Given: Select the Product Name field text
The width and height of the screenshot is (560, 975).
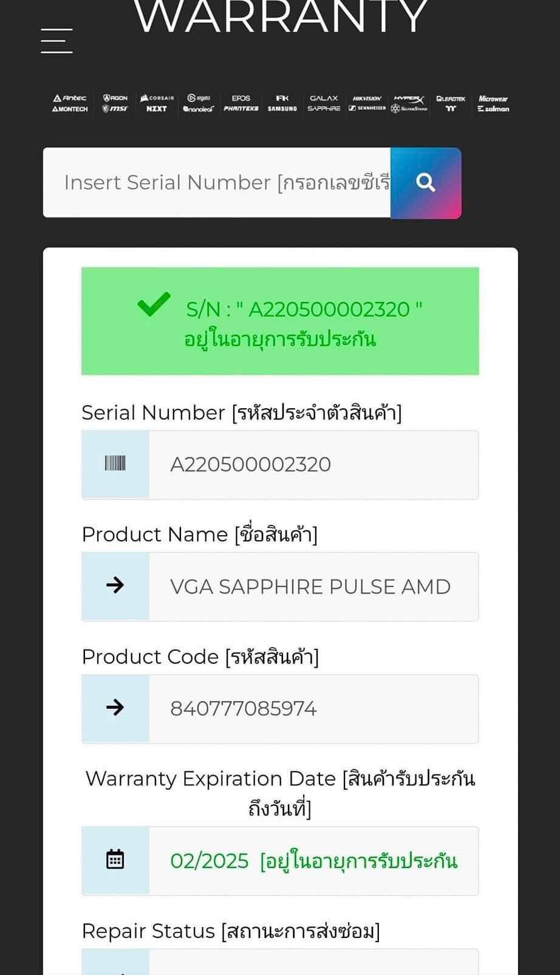Looking at the screenshot, I should 313,587.
